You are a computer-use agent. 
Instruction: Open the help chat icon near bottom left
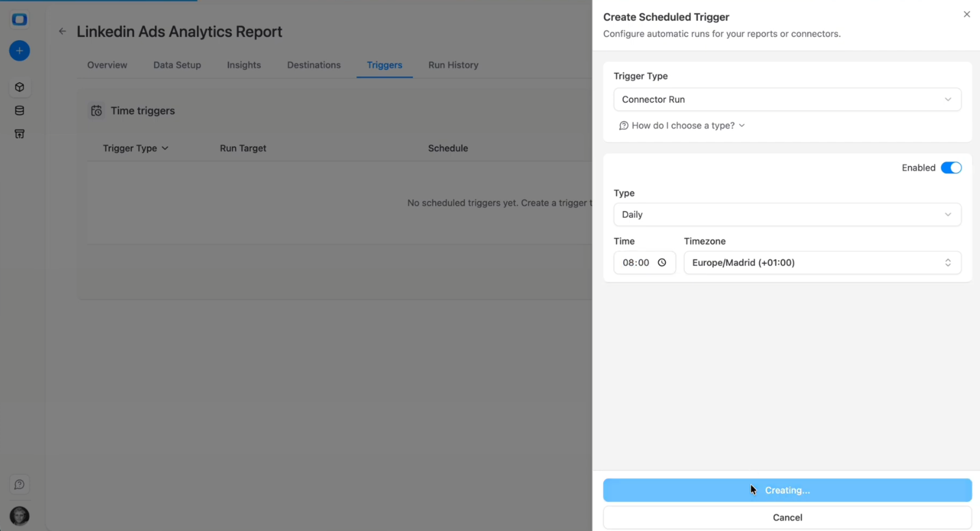tap(19, 484)
